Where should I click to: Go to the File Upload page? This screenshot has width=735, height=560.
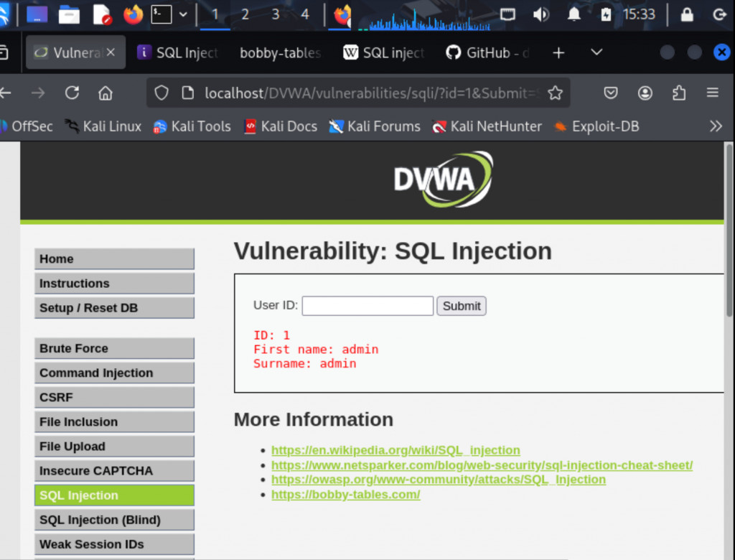tap(114, 446)
